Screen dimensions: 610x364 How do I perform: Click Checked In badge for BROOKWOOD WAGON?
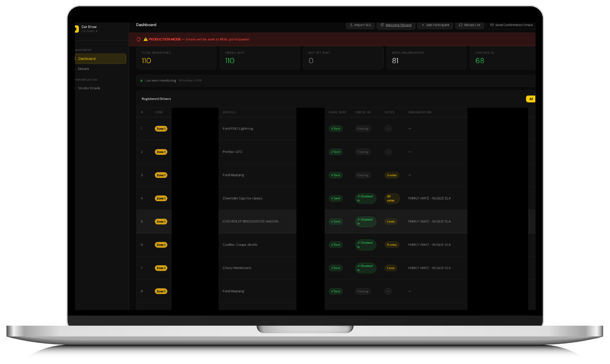pos(366,222)
